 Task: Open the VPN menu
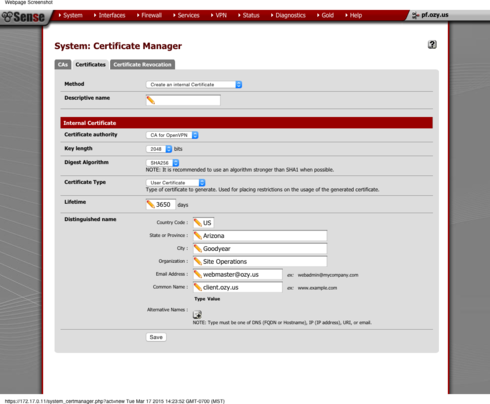pos(219,15)
